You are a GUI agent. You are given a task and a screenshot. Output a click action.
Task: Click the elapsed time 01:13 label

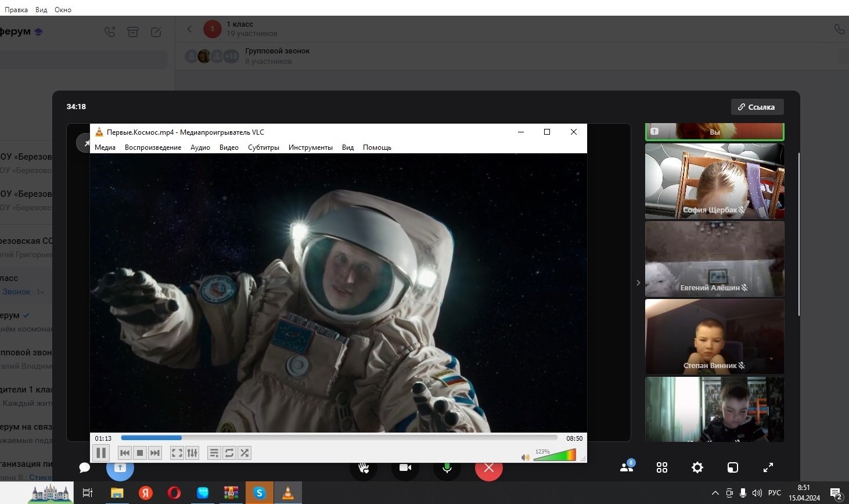click(103, 438)
